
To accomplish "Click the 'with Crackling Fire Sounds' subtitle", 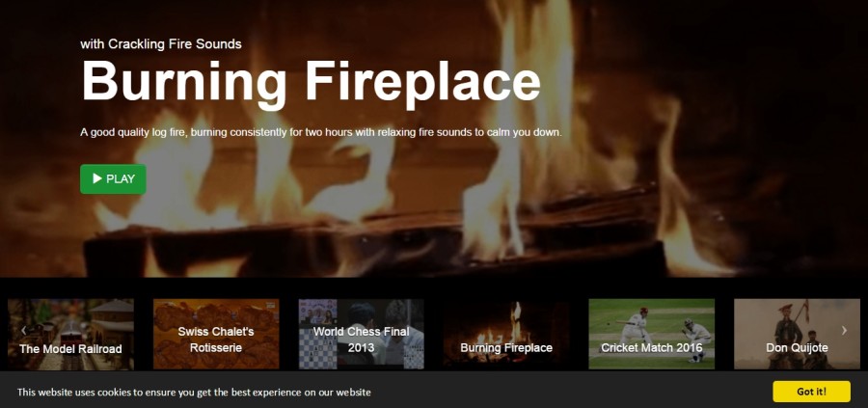I will coord(160,43).
